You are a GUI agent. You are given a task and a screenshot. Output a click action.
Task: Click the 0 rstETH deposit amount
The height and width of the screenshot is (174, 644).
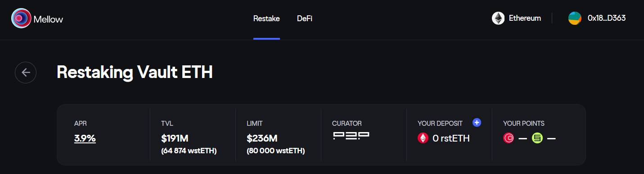451,138
